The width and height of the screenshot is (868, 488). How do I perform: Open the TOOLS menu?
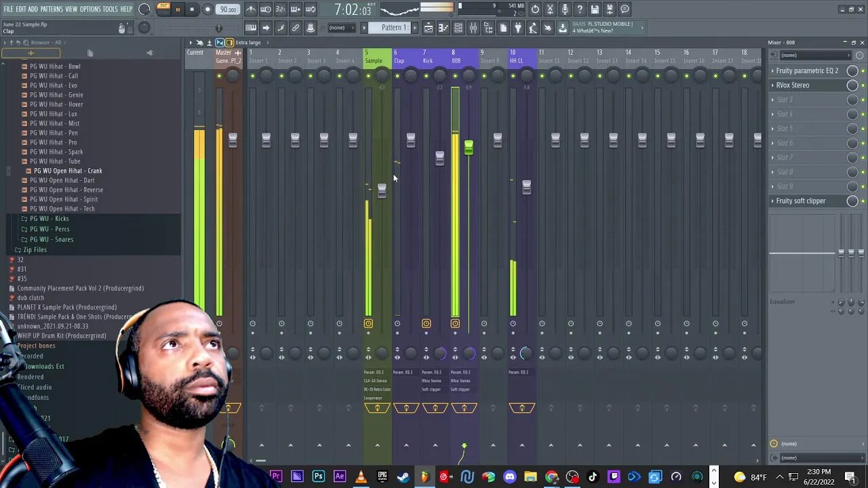pyautogui.click(x=111, y=9)
